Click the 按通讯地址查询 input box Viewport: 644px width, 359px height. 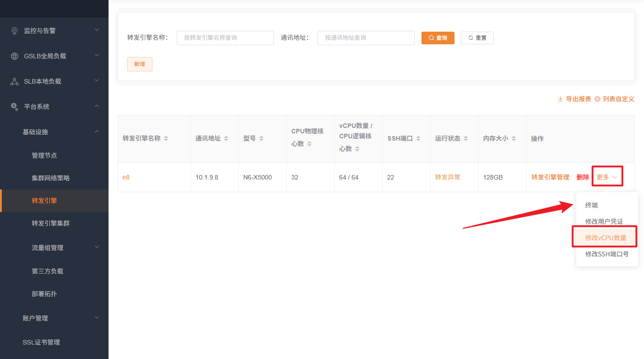click(x=365, y=38)
